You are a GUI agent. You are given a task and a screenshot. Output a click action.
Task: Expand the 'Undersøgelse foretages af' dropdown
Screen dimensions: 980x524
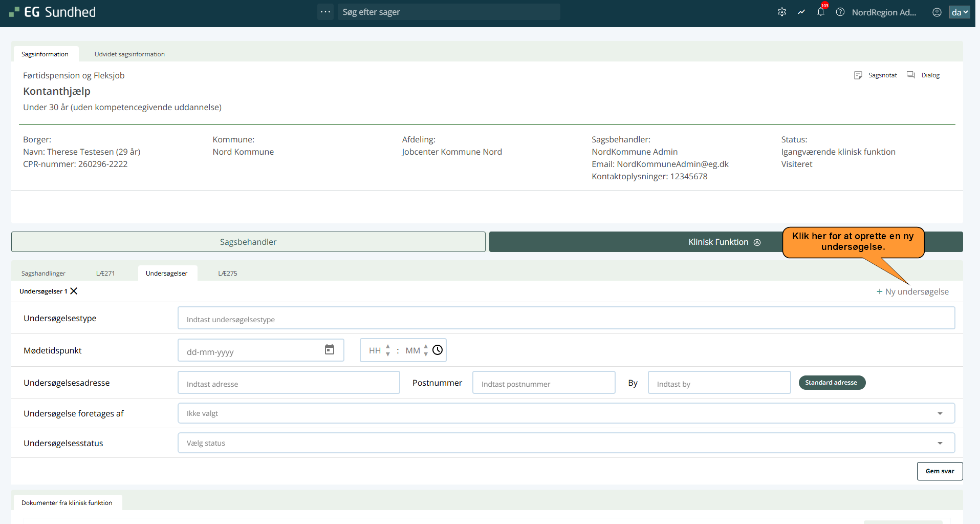tap(940, 413)
